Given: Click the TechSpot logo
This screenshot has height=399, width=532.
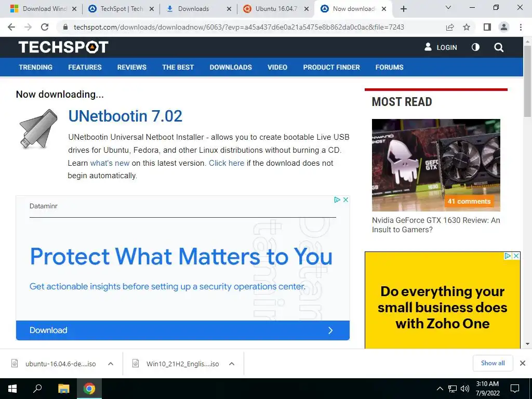Looking at the screenshot, I should tap(63, 47).
